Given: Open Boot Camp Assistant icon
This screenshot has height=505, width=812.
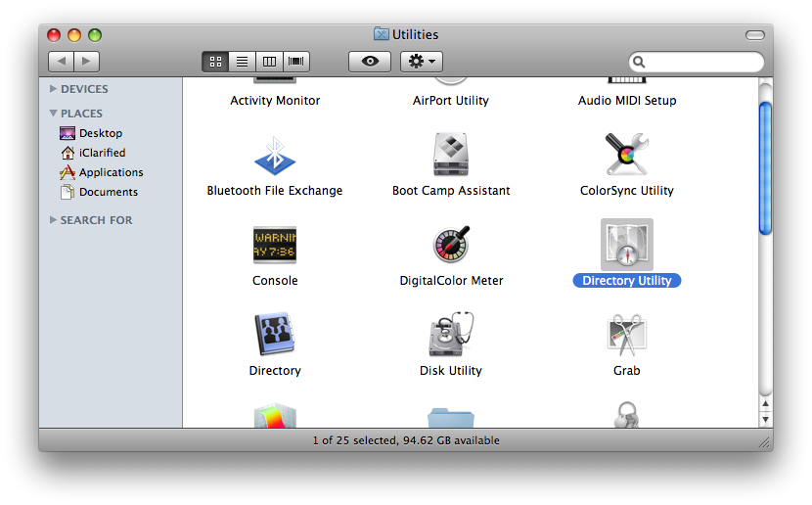Looking at the screenshot, I should [x=451, y=155].
